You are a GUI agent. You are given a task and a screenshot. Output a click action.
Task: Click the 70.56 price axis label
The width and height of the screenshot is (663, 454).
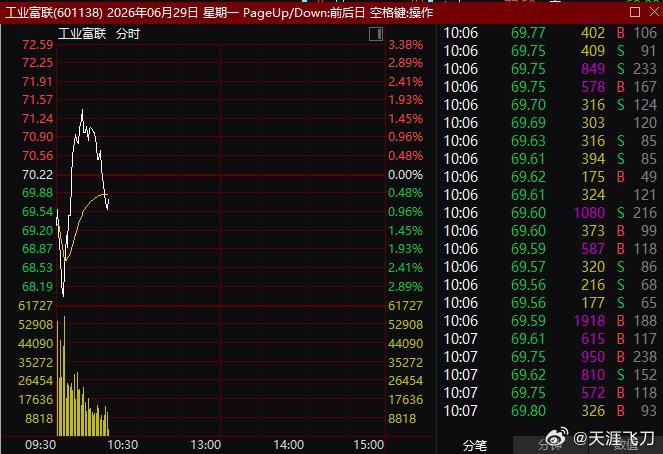pyautogui.click(x=38, y=156)
